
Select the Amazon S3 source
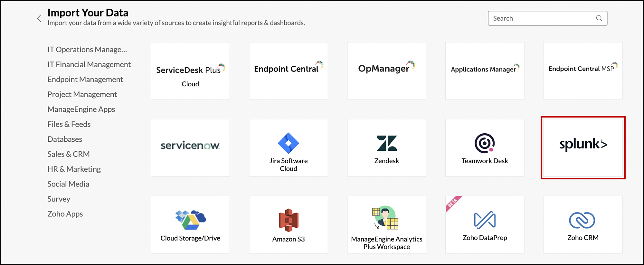[x=289, y=225]
